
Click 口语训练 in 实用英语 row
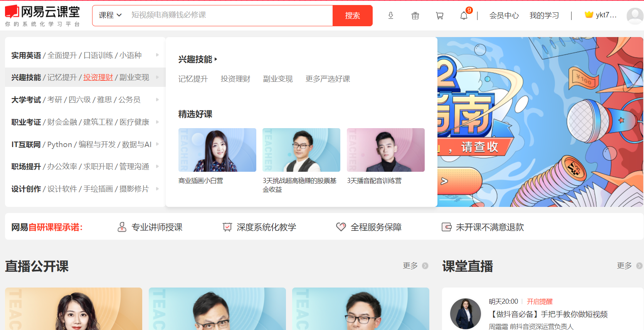(98, 55)
